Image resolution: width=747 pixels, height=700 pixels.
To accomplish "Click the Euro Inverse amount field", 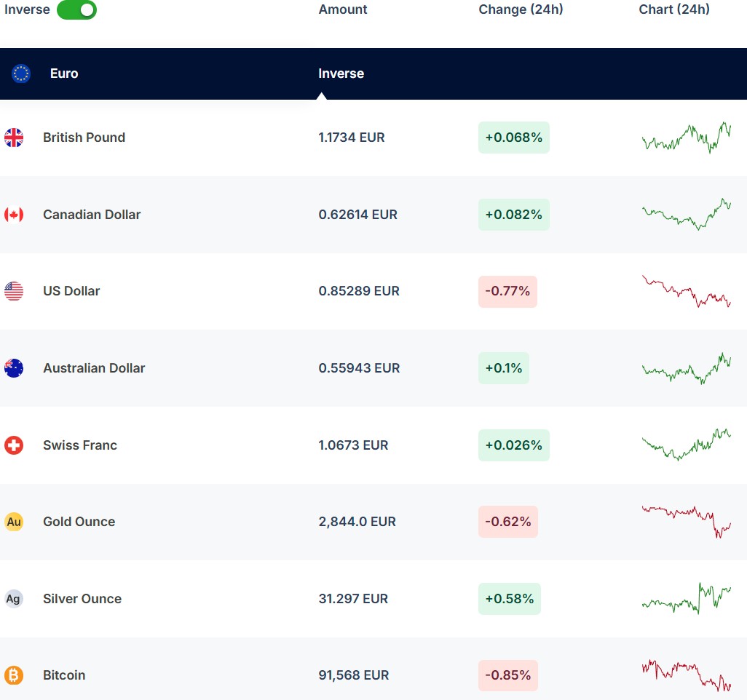I will [x=341, y=73].
